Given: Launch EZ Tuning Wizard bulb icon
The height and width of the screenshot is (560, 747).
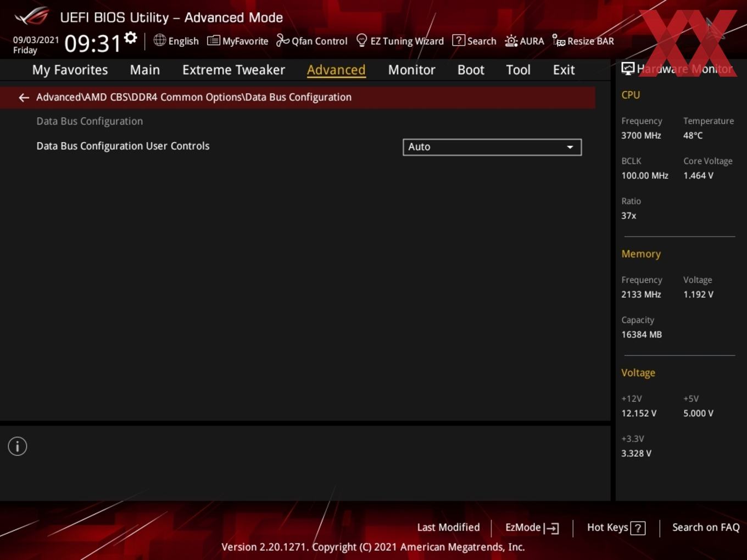Looking at the screenshot, I should [x=361, y=41].
